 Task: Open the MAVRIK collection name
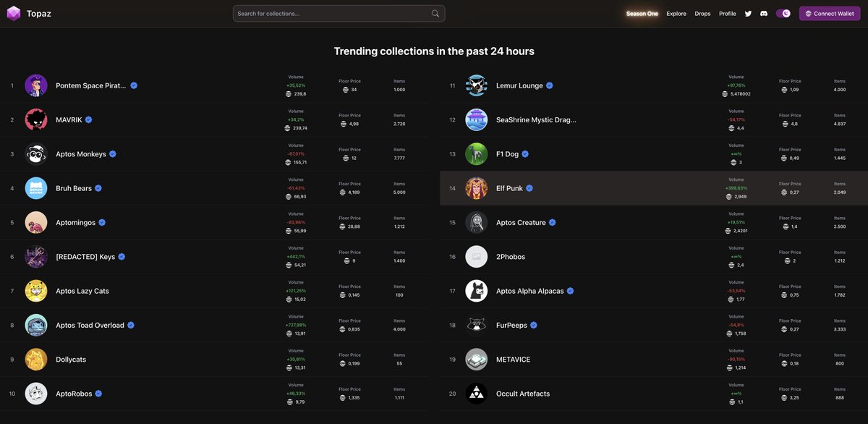click(69, 119)
